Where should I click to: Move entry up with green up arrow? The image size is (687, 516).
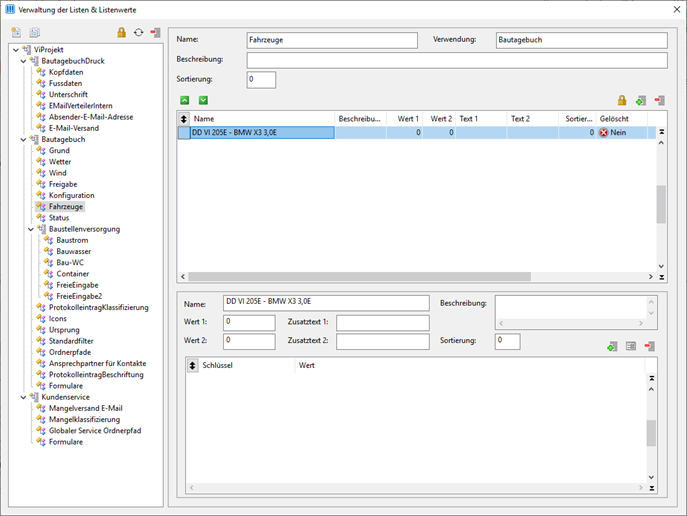(x=185, y=100)
